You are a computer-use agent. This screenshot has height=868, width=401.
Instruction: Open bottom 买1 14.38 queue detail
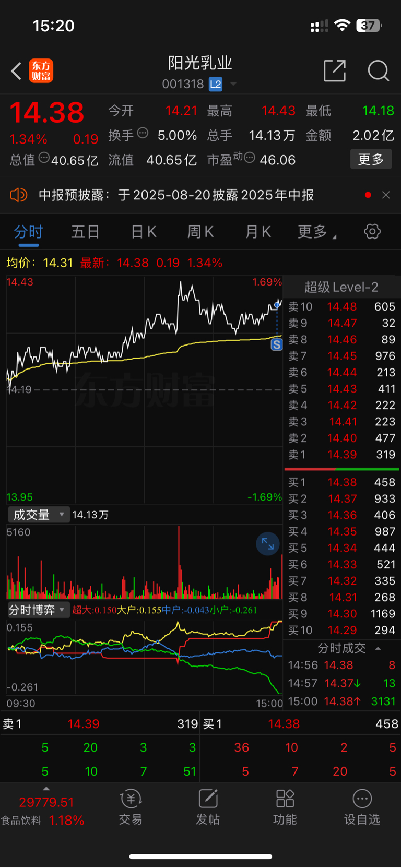click(301, 724)
